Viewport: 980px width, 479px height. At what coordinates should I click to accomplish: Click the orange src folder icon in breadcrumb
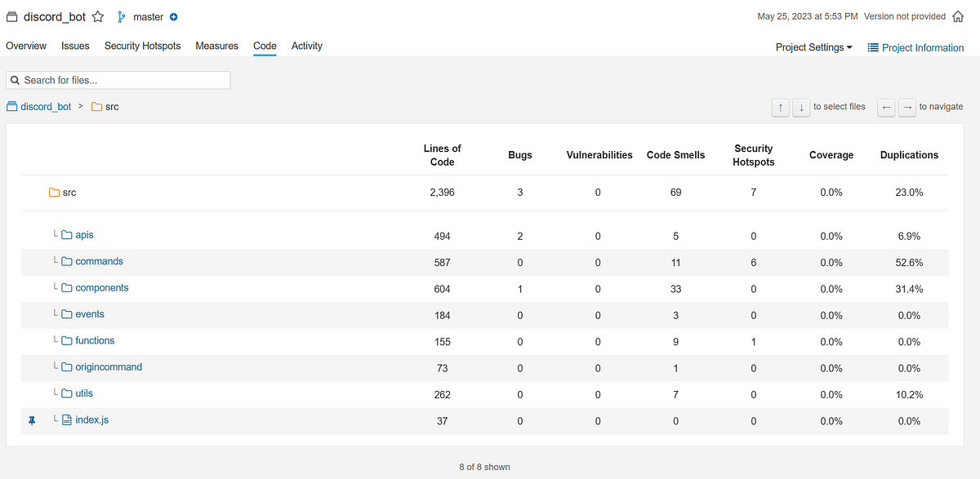(x=96, y=107)
